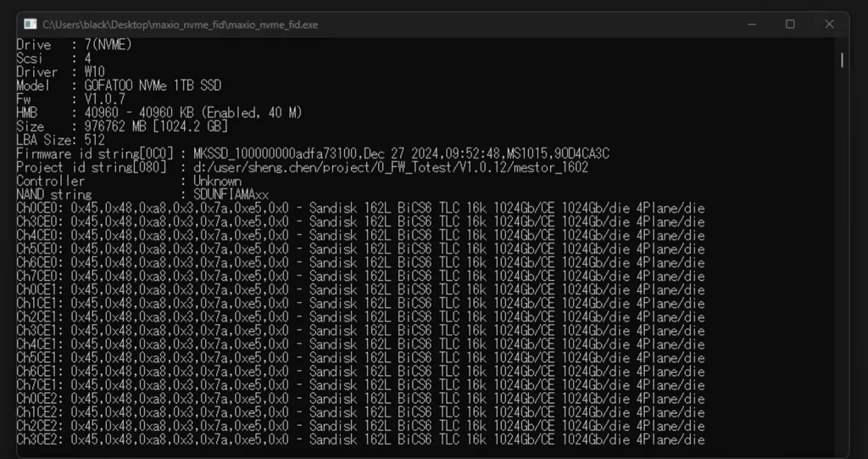The image size is (868, 459).
Task: Click the Ch5CE1 NAND row
Action: [360, 357]
